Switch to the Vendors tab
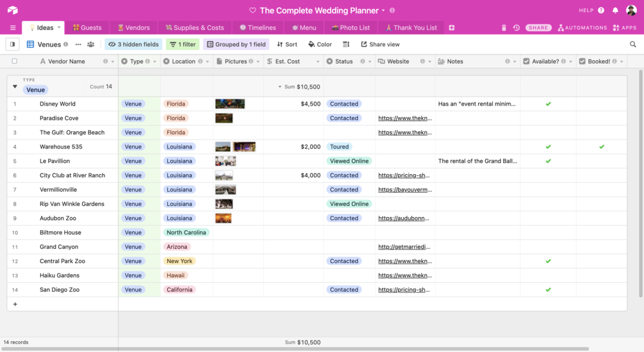644x352 pixels. [133, 28]
